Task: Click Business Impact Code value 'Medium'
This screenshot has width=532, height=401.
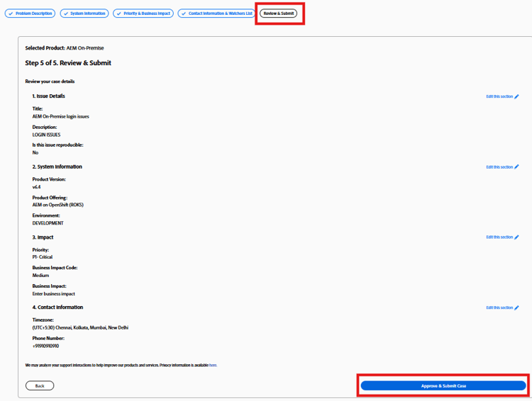Action: 40,276
